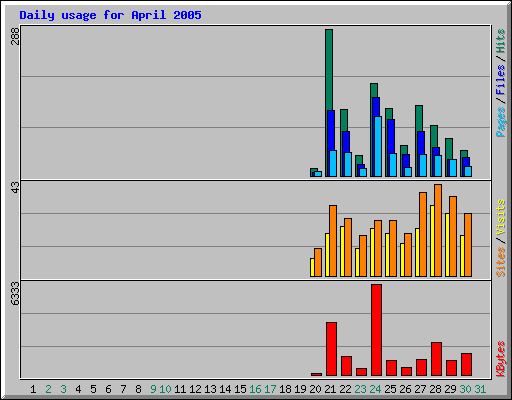Select the cyan Pages bar for day 21
This screenshot has width=512, height=400.
[x=333, y=163]
